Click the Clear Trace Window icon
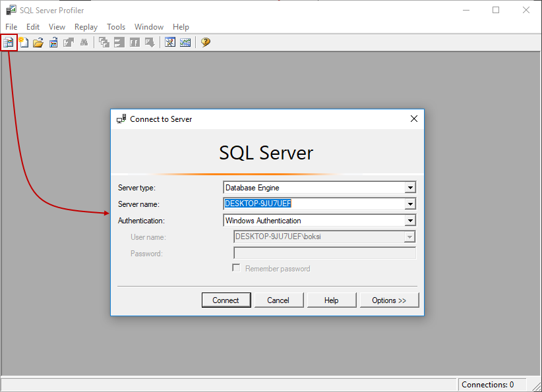Image resolution: width=542 pixels, height=392 pixels. tap(104, 42)
